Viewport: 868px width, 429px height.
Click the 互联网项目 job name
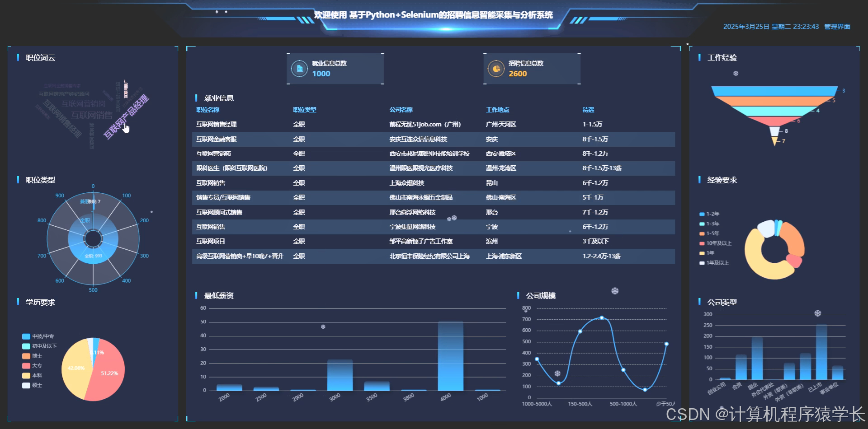(211, 241)
